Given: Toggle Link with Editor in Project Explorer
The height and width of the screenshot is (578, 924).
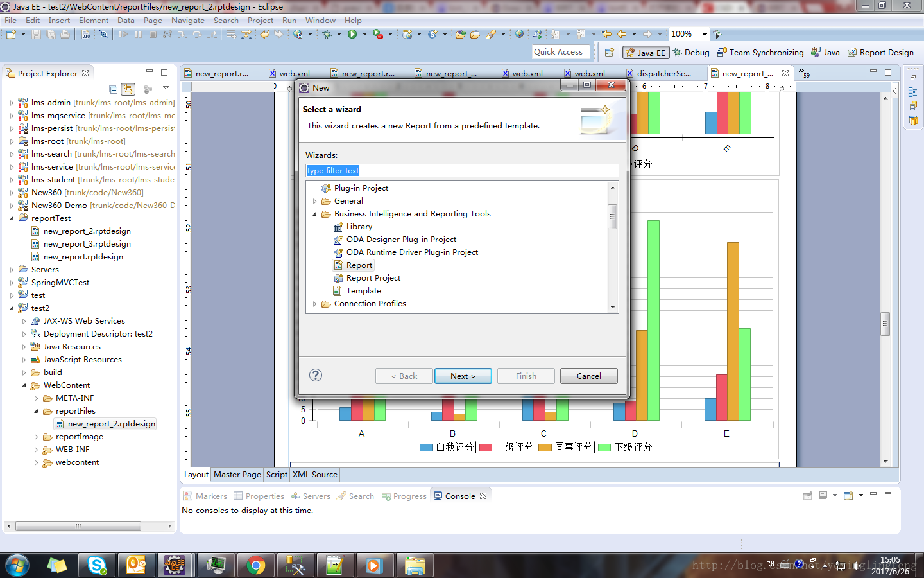Looking at the screenshot, I should pos(128,89).
